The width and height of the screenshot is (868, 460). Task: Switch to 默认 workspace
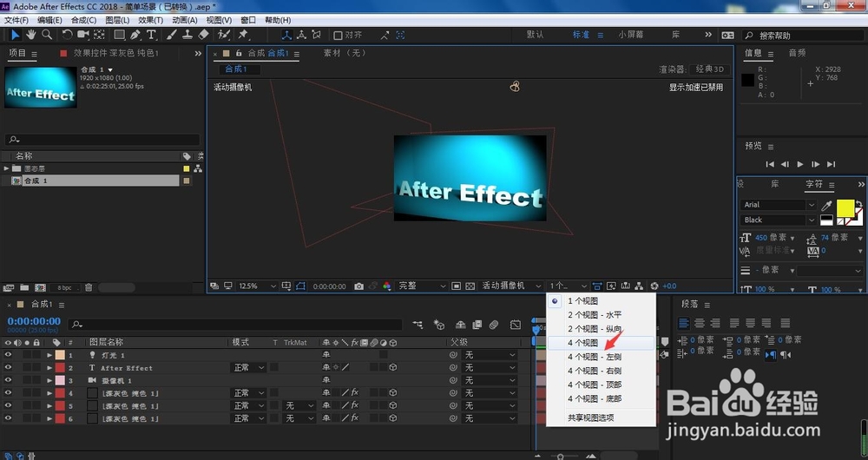(535, 35)
